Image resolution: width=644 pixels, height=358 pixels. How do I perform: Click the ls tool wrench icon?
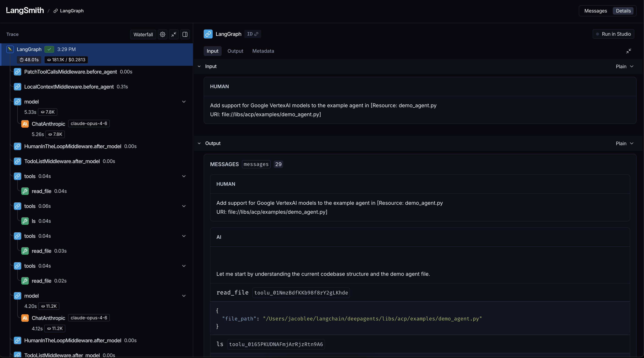click(25, 221)
